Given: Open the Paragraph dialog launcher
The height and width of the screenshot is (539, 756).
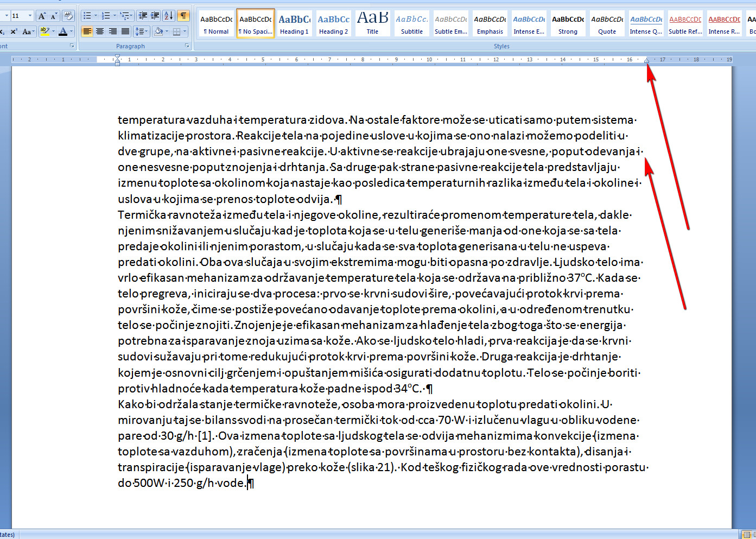Looking at the screenshot, I should coord(187,46).
